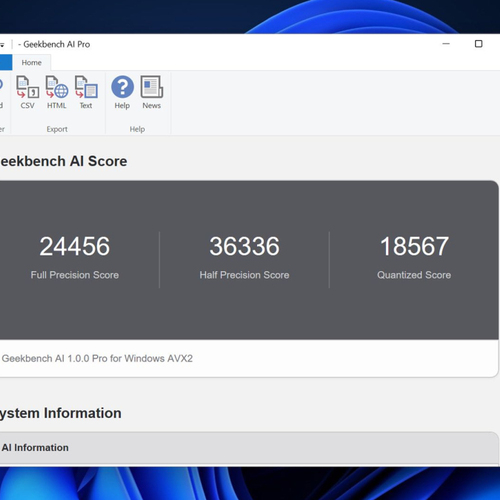Click the Quantized Score label
Image resolution: width=500 pixels, height=500 pixels.
point(414,275)
